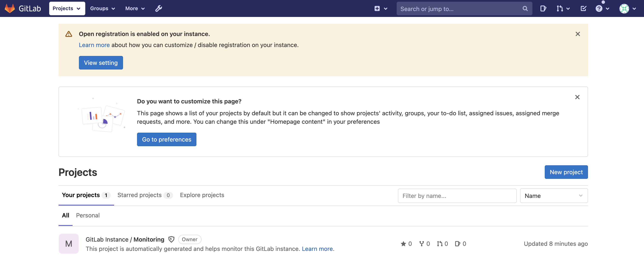Viewport: 644px width, 267px height.
Task: Open the Admin Area wrench icon
Action: (158, 8)
